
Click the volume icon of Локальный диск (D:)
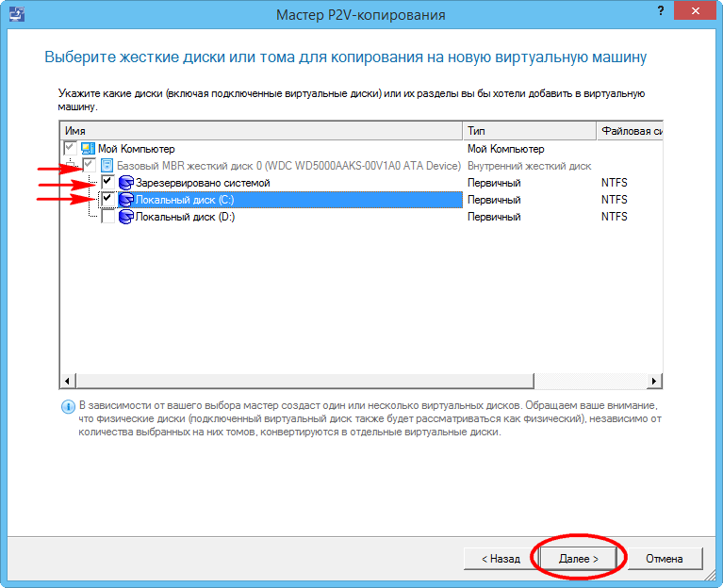[x=126, y=217]
